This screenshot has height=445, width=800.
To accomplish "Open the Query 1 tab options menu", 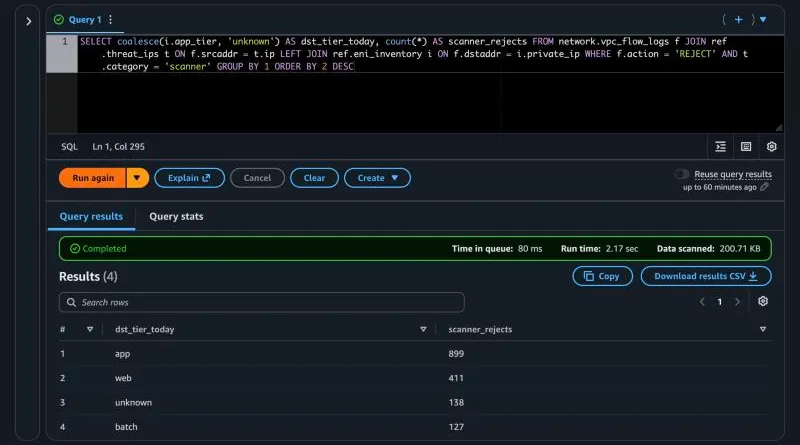I will [x=110, y=19].
